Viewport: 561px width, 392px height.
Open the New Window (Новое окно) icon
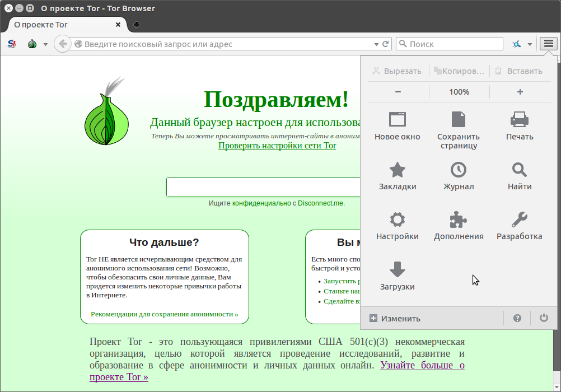pos(397,120)
